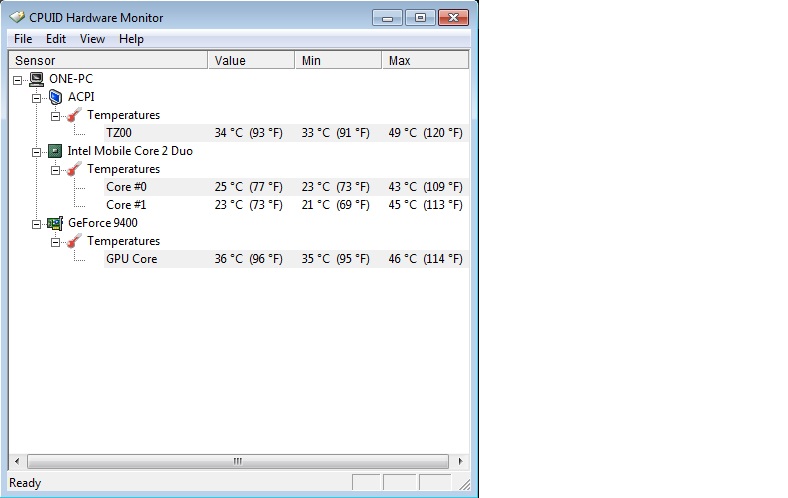Collapse the ONE-PC root node
The height and width of the screenshot is (498, 788).
pyautogui.click(x=18, y=80)
